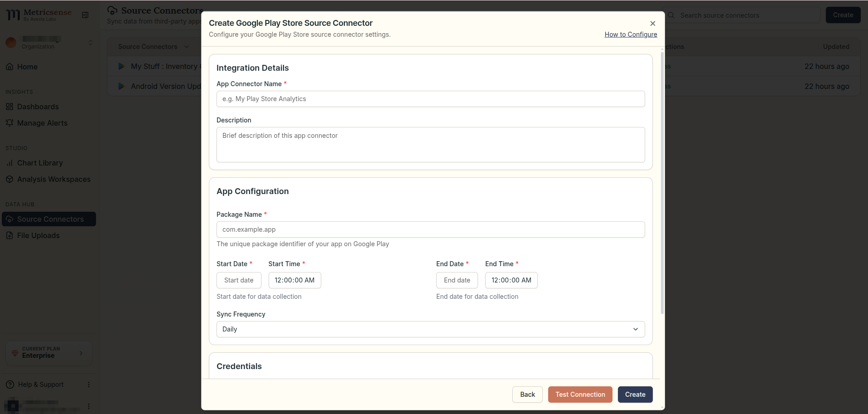Screen dimensions: 868x414
Task: Open Help & Support
Action: pos(41,385)
